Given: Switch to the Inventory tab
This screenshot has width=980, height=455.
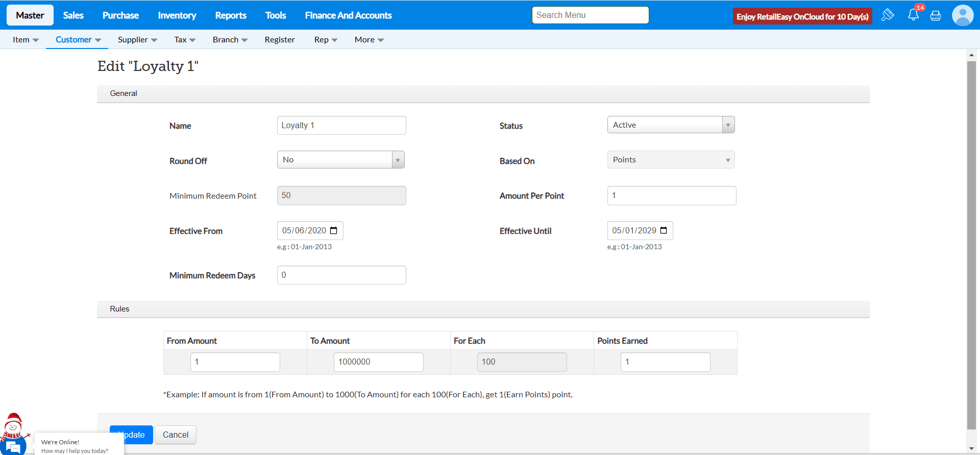Looking at the screenshot, I should tap(177, 15).
